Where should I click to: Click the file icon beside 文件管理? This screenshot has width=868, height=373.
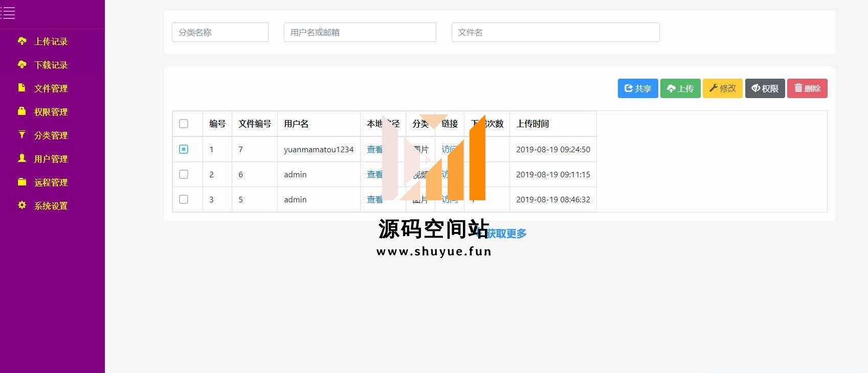tap(21, 88)
